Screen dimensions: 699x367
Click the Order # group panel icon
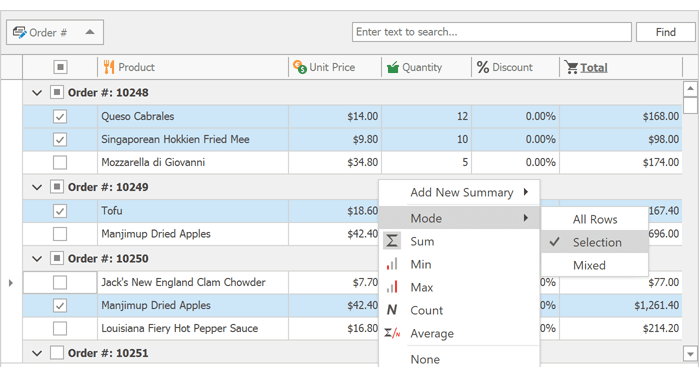tap(19, 32)
